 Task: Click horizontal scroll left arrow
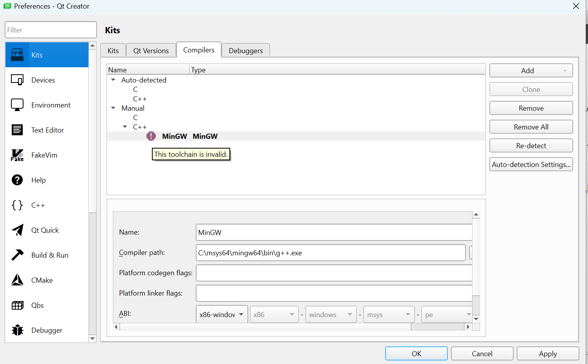tap(116, 327)
